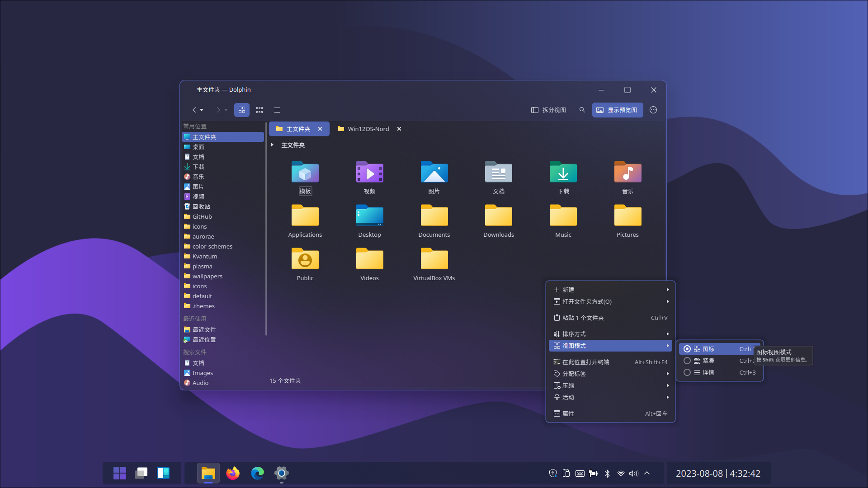Open system settings gear on taskbar

pyautogui.click(x=281, y=473)
